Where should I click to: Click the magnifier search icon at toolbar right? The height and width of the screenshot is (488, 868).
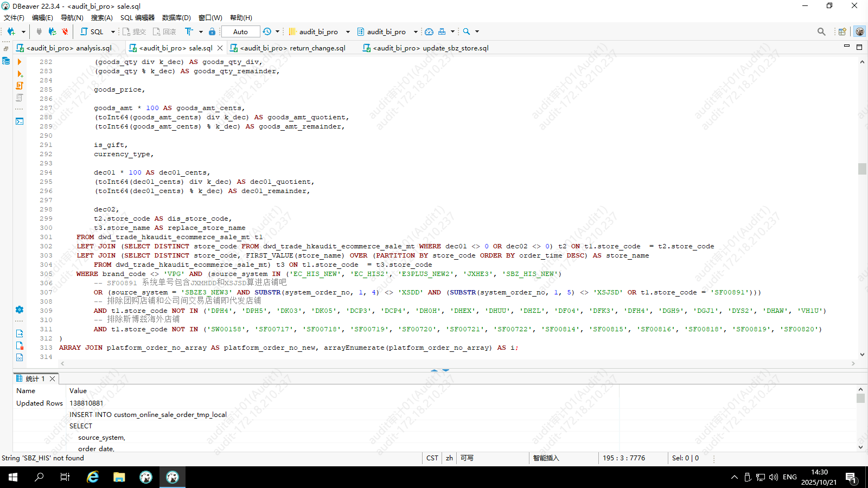(x=821, y=32)
